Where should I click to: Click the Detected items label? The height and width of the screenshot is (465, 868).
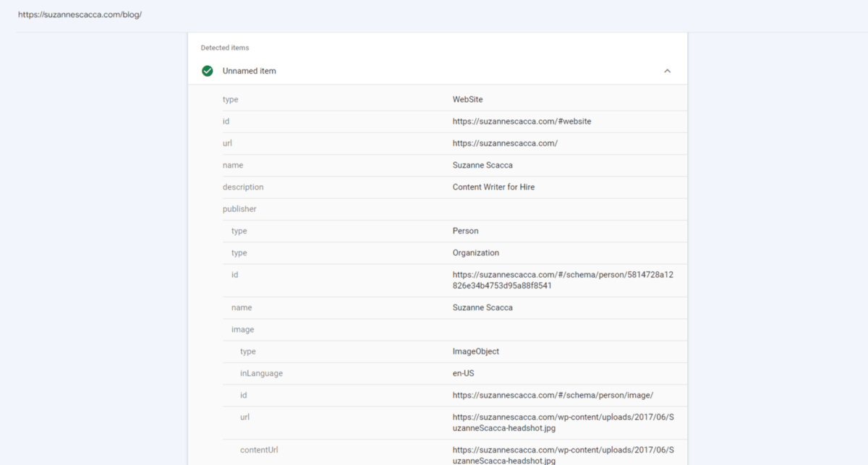click(x=224, y=47)
